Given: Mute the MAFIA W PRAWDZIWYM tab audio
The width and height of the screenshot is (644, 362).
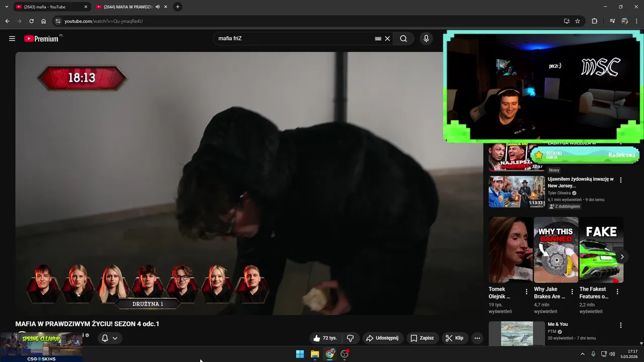Looking at the screenshot, I should [x=157, y=7].
